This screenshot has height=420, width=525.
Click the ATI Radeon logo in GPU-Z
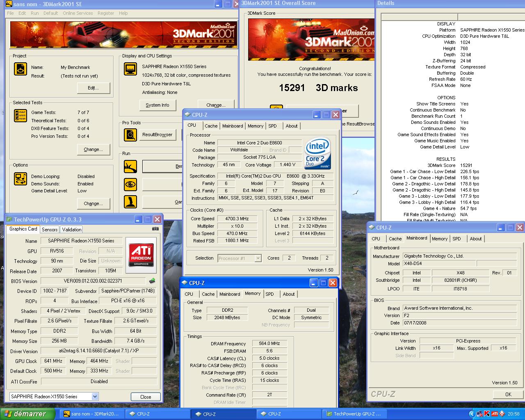coord(141,254)
